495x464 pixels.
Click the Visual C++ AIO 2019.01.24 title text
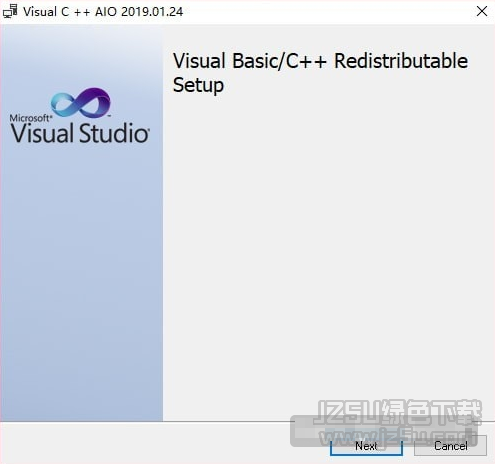tap(103, 12)
